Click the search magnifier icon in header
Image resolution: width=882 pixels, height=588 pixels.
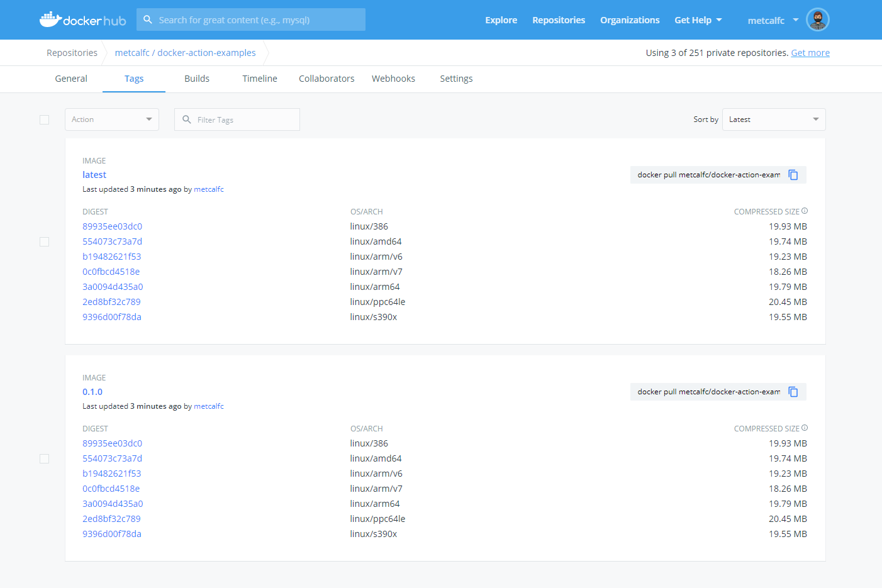148,19
